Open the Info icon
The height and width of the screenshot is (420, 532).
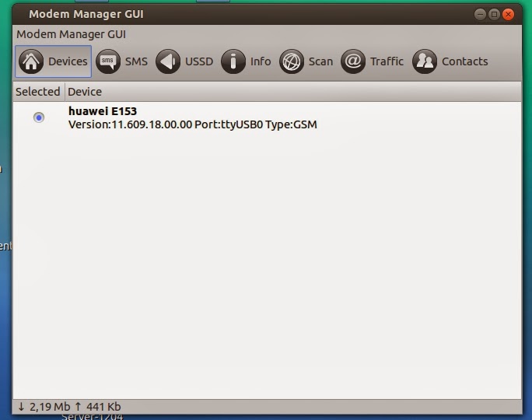pyautogui.click(x=233, y=61)
